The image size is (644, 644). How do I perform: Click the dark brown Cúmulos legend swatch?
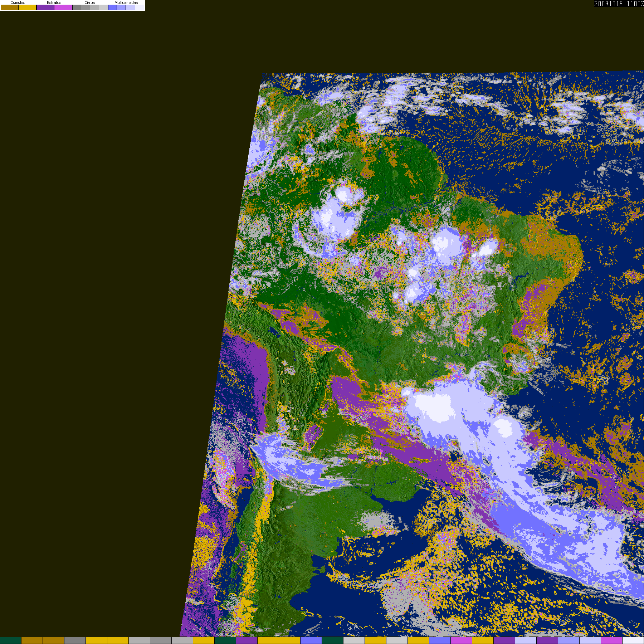point(10,7)
